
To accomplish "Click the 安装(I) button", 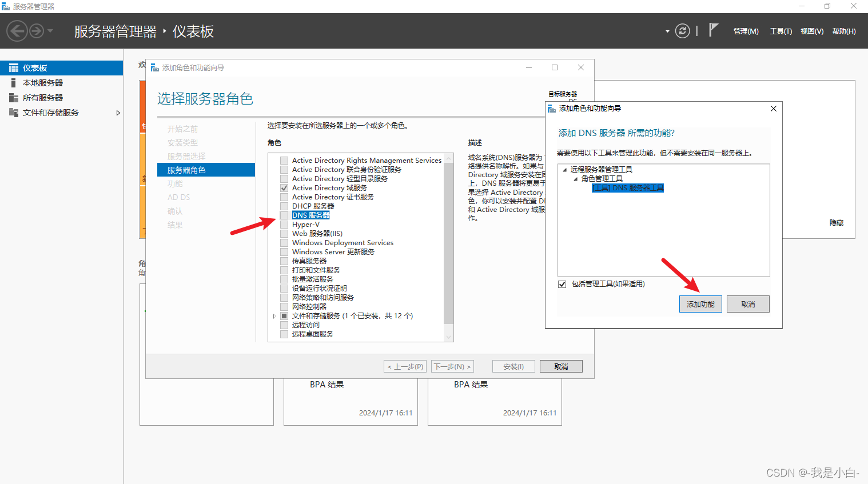I will tap(513, 366).
